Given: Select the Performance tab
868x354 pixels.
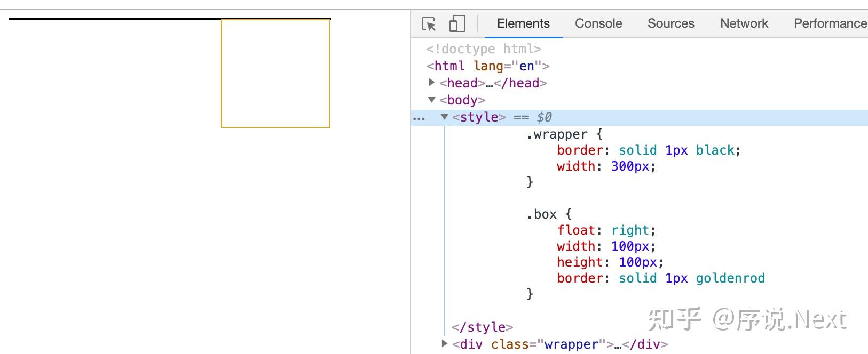Looking at the screenshot, I should 830,23.
